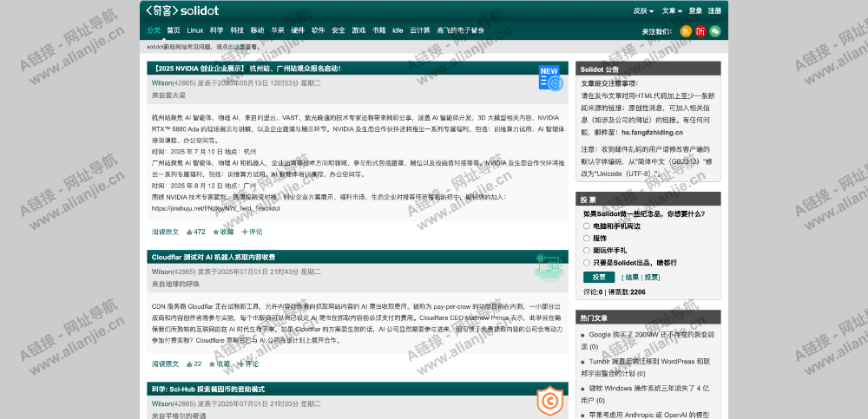Open 阅读原文 of the Cloudflare article

tap(166, 363)
